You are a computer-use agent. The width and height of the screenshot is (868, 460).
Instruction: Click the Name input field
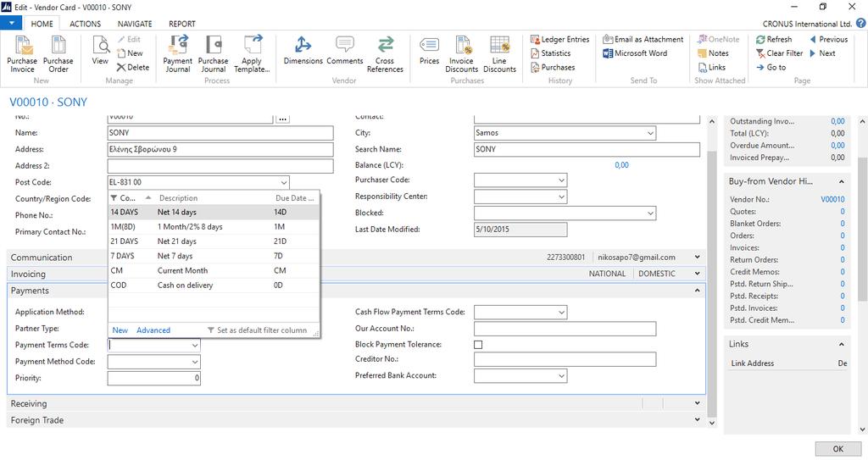click(x=220, y=133)
